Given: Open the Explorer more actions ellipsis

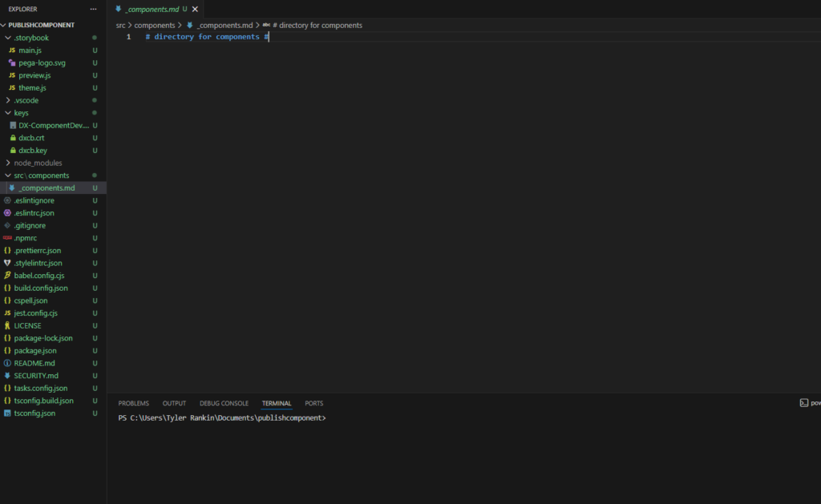Looking at the screenshot, I should point(94,9).
